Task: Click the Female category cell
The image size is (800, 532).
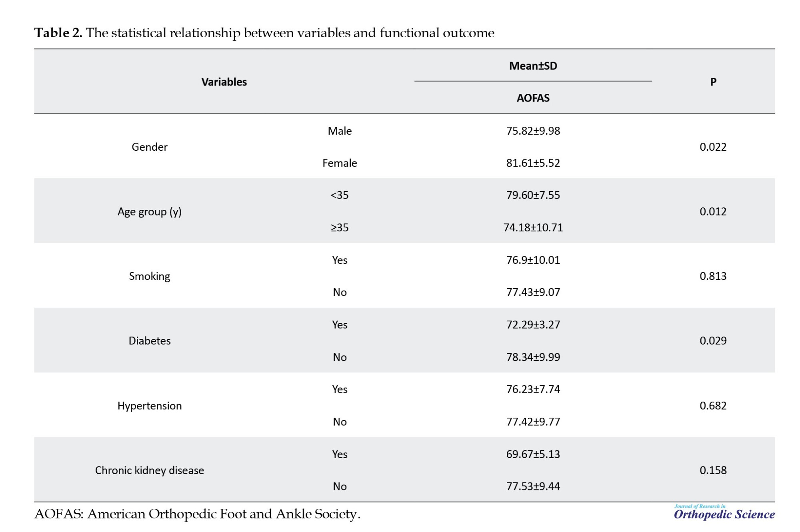Action: point(340,163)
